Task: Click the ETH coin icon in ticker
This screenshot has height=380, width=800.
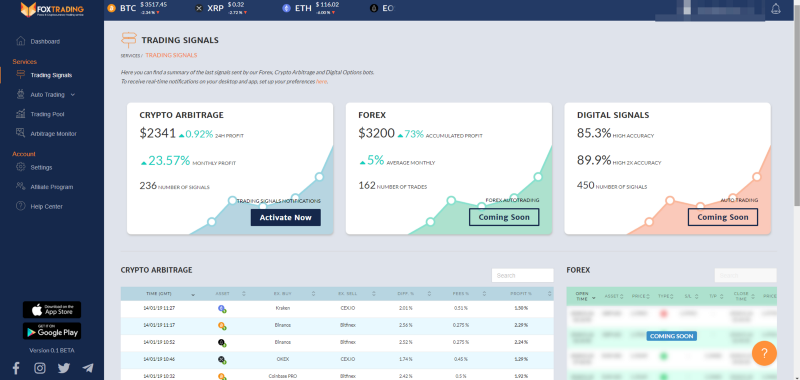Action: click(x=286, y=8)
